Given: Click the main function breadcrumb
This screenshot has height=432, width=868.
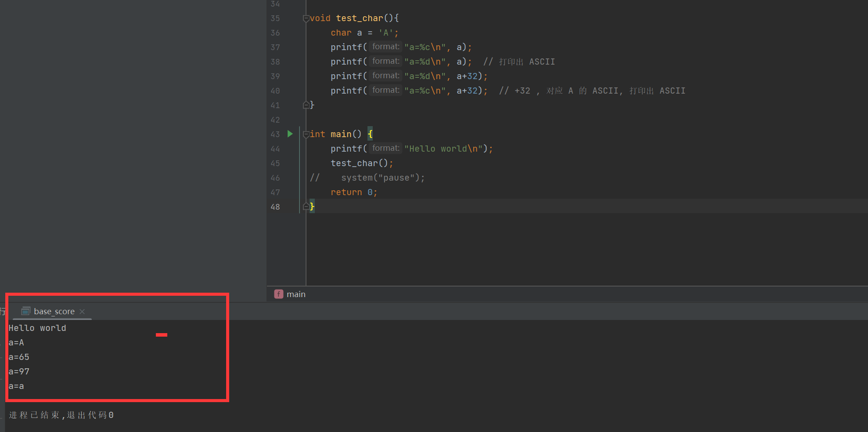Looking at the screenshot, I should tap(296, 294).
